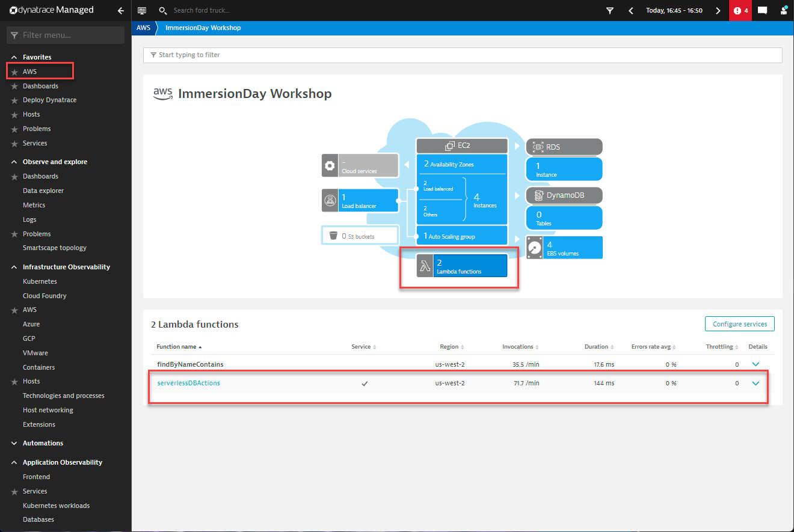Select the Lambda functions tile
This screenshot has width=794, height=532.
(x=461, y=266)
